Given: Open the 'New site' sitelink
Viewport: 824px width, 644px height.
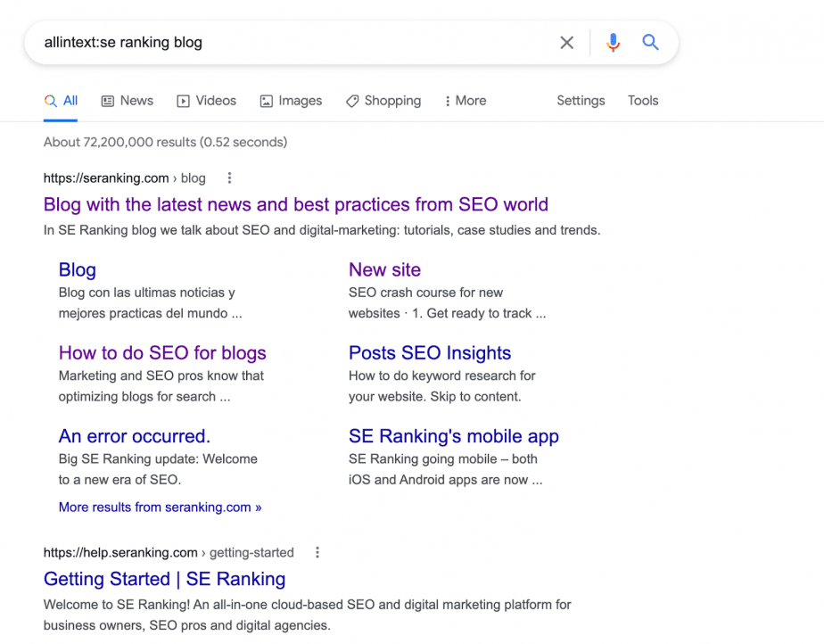Looking at the screenshot, I should pyautogui.click(x=384, y=269).
